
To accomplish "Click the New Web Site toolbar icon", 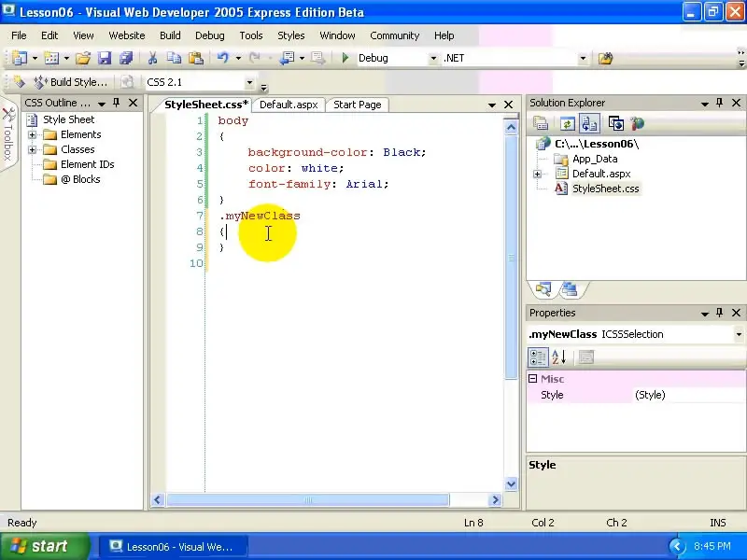I will click(x=20, y=58).
